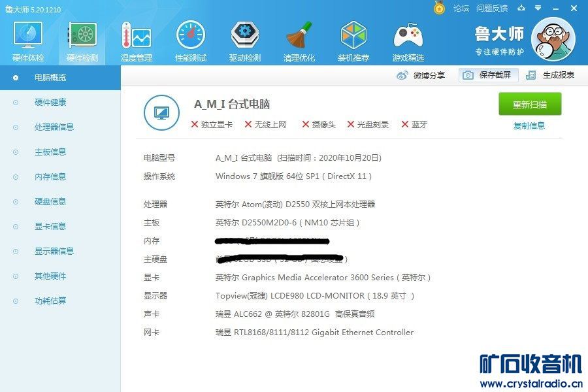588x392 pixels.
Task: Open 驱动检测 driver detection icon
Action: (x=245, y=41)
